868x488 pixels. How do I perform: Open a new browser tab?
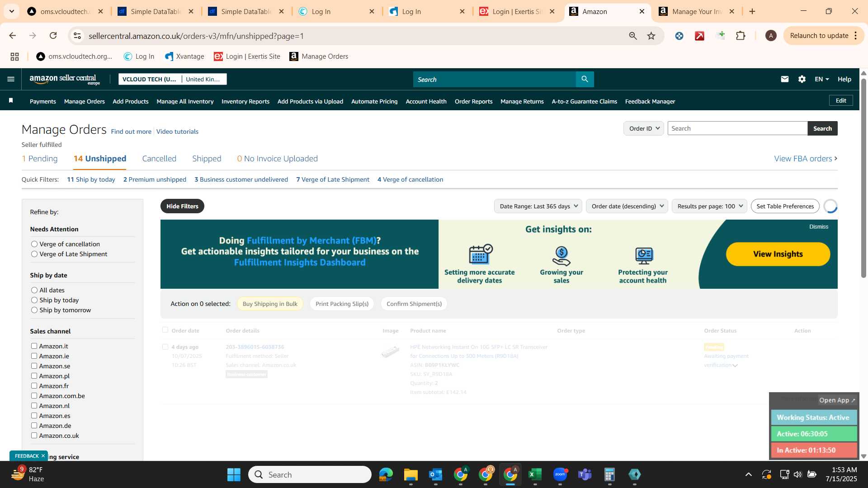[x=752, y=11]
